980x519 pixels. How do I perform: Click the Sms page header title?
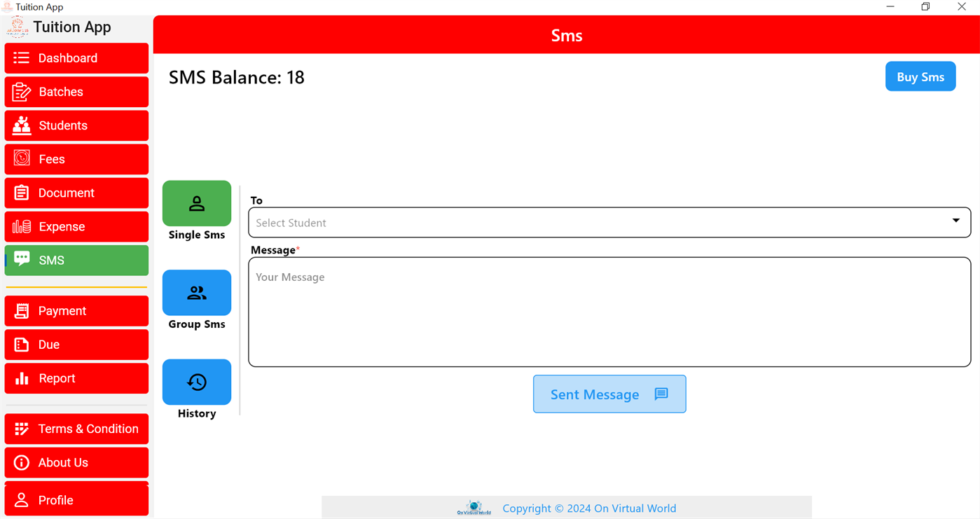click(567, 35)
